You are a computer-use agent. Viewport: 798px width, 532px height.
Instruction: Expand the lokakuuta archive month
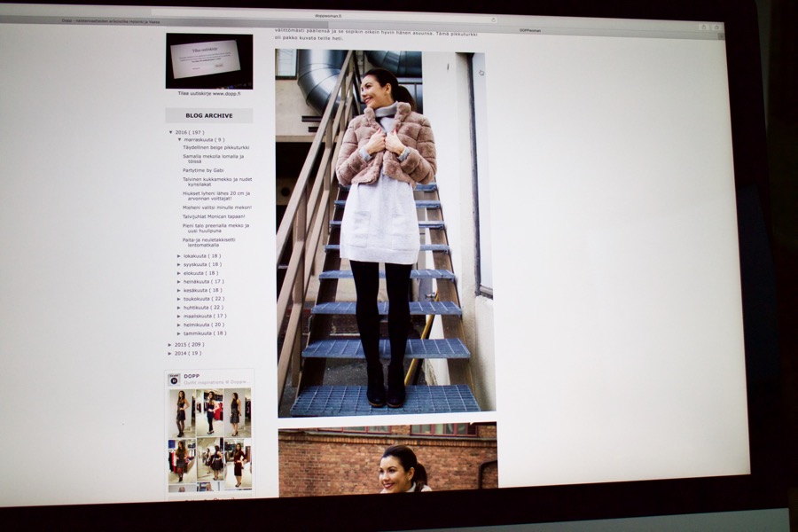(x=178, y=256)
